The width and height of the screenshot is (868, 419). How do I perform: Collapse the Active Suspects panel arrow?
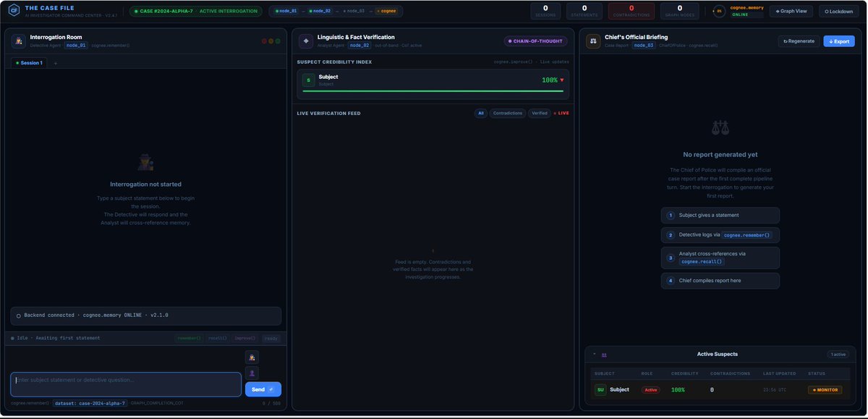tap(594, 355)
